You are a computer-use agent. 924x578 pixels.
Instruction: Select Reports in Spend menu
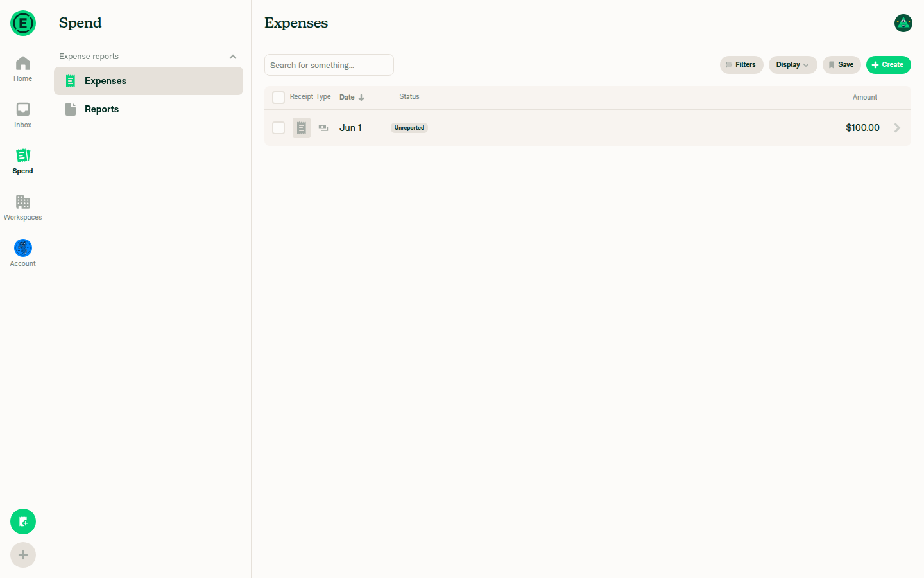click(x=148, y=109)
